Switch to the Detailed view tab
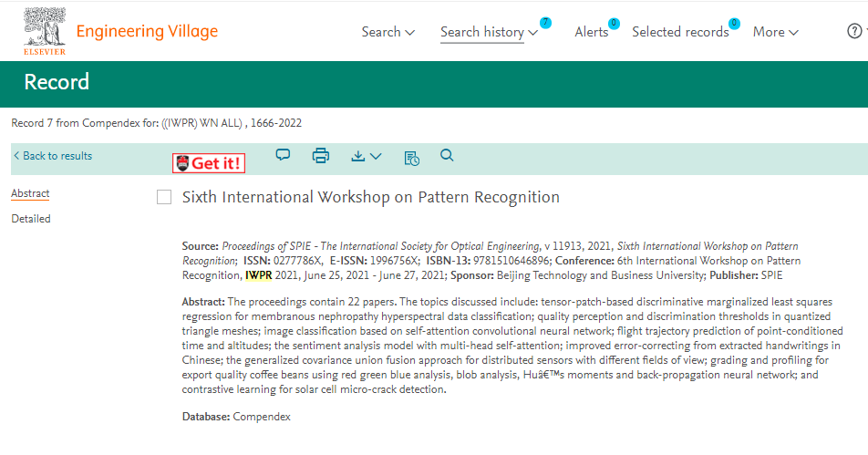Image resolution: width=868 pixels, height=455 pixels. point(31,219)
